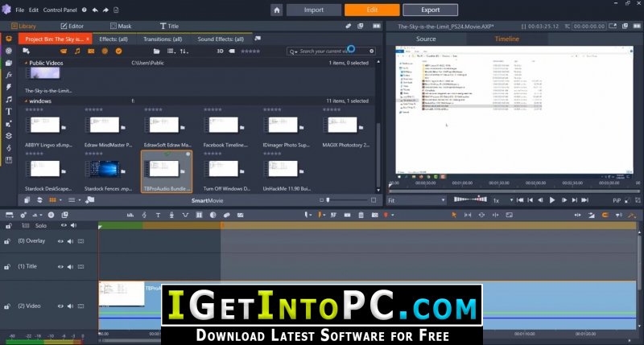Image resolution: width=644 pixels, height=345 pixels.
Task: Play the preview
Action: 552,200
